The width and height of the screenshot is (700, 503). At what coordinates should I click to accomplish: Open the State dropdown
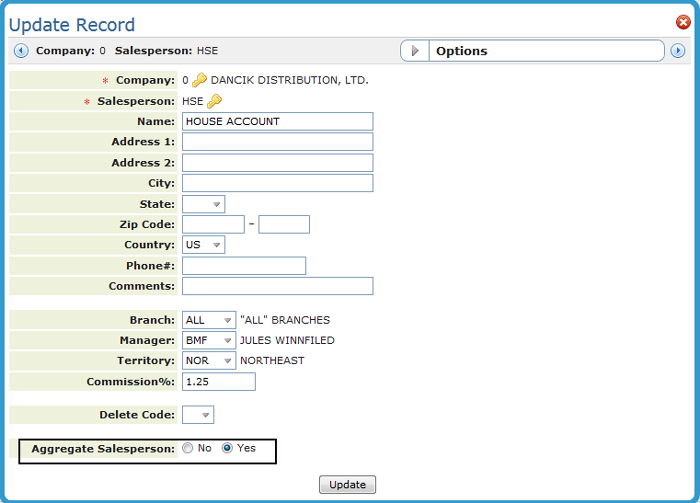coord(203,204)
